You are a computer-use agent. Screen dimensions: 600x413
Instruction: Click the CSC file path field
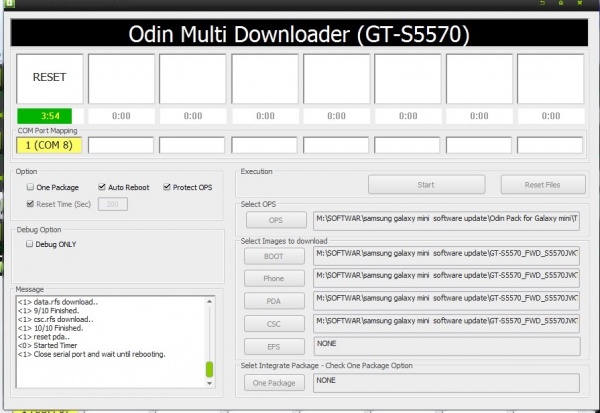tap(446, 323)
